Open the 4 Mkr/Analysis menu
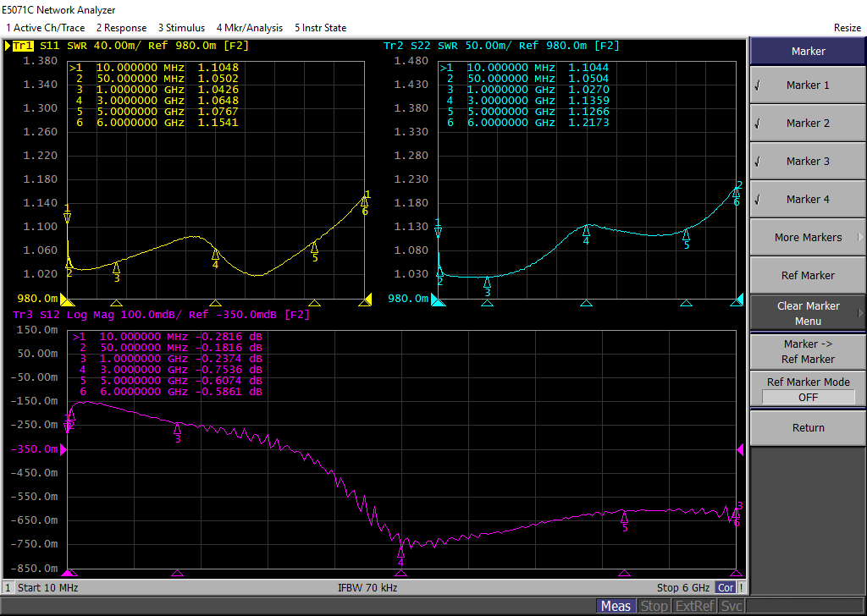Viewport: 867px width, 616px height. pos(249,28)
